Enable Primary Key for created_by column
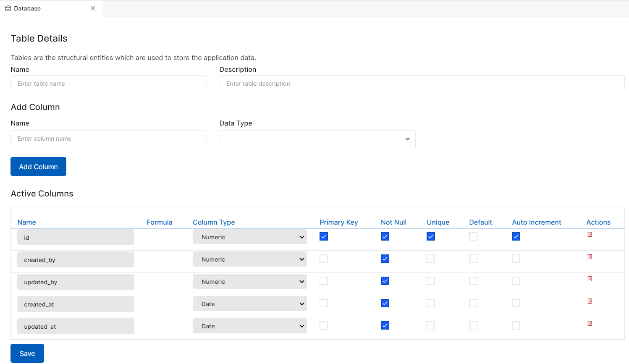 324,259
